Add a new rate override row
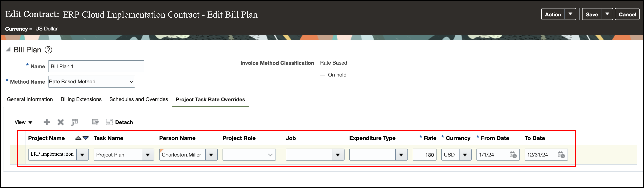644x188 pixels. coord(47,122)
